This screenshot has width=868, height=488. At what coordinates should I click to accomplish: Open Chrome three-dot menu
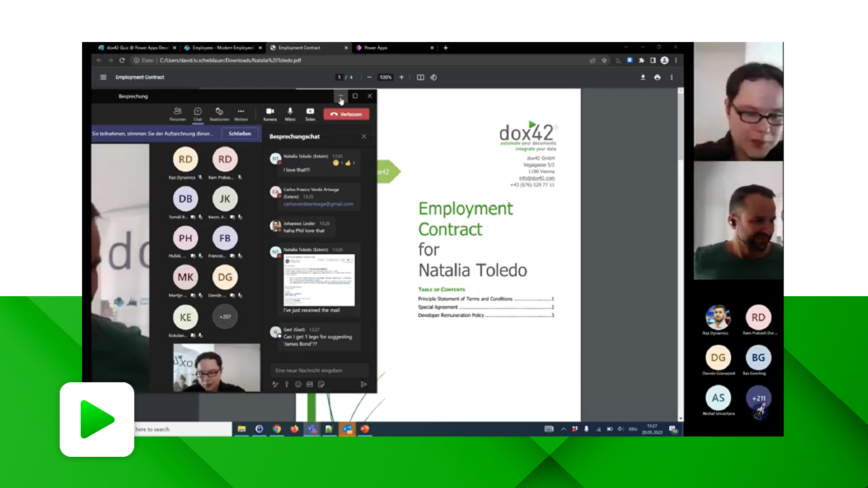tap(676, 60)
